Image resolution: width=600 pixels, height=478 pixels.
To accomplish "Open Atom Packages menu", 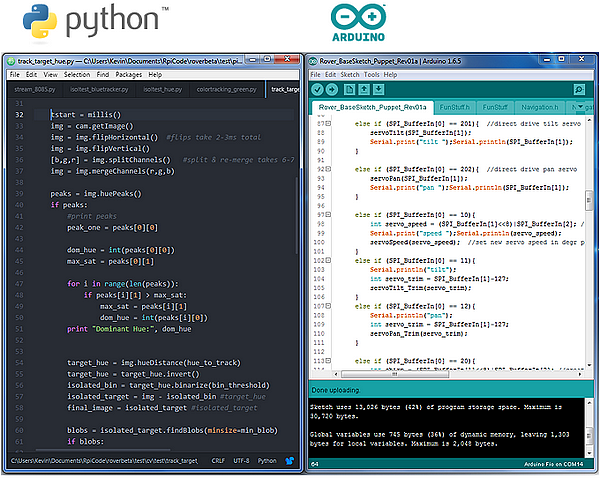I will [129, 75].
